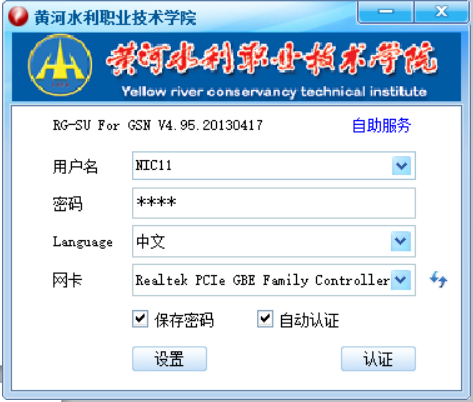473x402 pixels.
Task: Click the 保存密码 checkbox label text
Action: tap(184, 320)
